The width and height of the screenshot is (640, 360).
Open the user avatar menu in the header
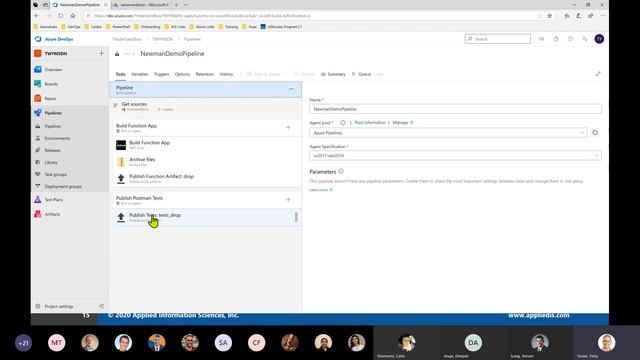pyautogui.click(x=599, y=39)
